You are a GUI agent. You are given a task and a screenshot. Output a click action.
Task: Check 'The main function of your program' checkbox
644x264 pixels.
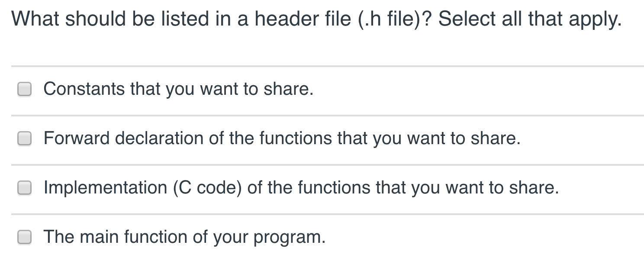(24, 237)
